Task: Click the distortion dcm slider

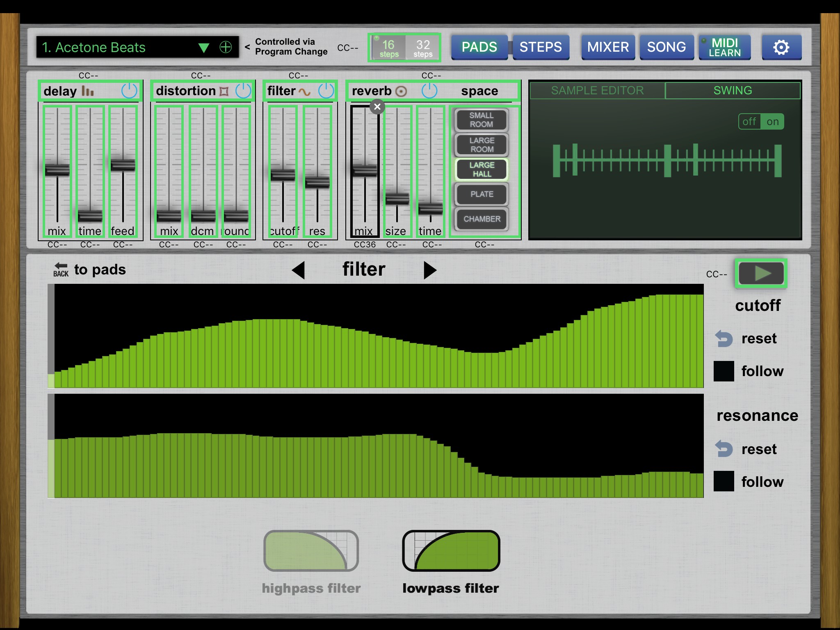Action: pyautogui.click(x=203, y=171)
